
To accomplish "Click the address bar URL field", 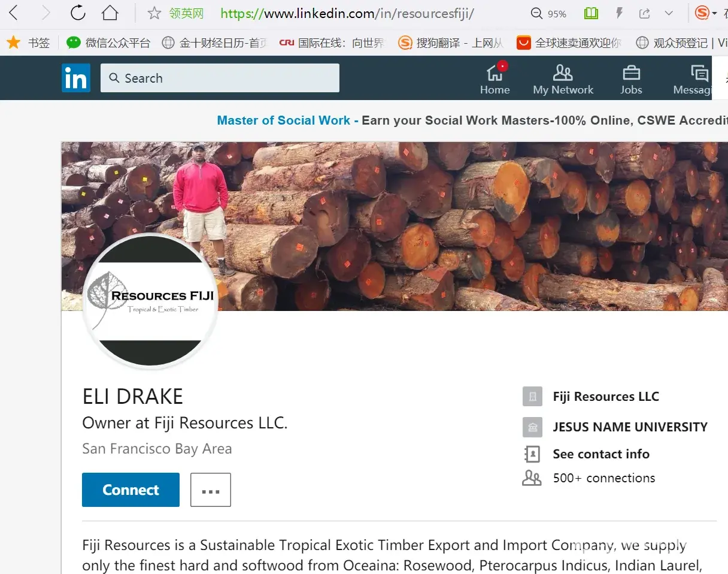I will coord(347,13).
